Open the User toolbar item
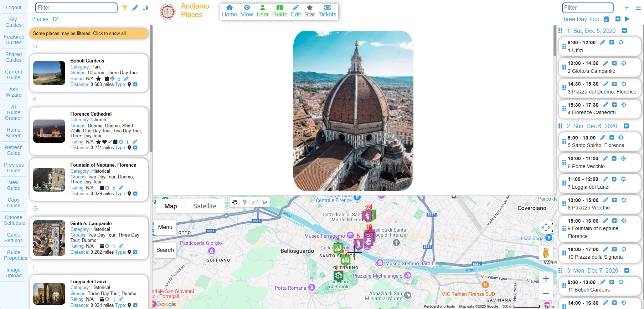This screenshot has width=644, height=309. [263, 11]
